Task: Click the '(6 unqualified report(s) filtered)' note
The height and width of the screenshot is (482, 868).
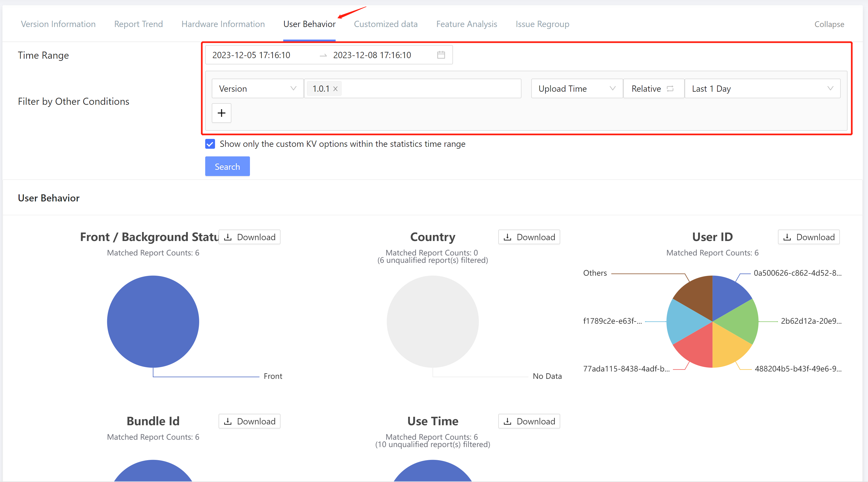Action: 433,260
